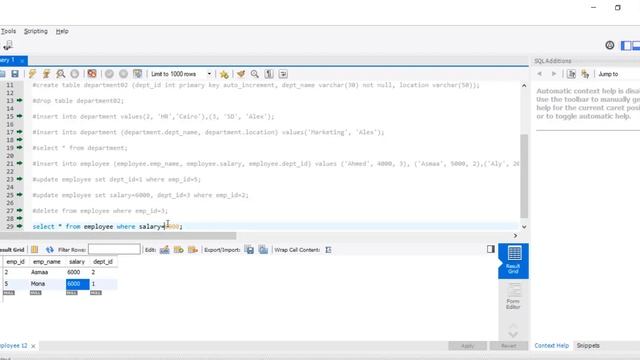Open the Limit to 1000 rows dropdown
The width and height of the screenshot is (640, 360).
(181, 74)
